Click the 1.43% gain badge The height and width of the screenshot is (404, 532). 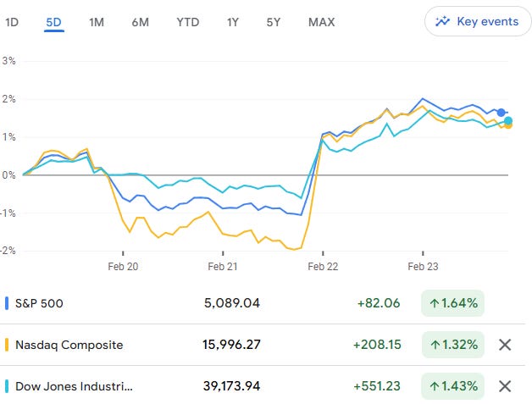[452, 386]
